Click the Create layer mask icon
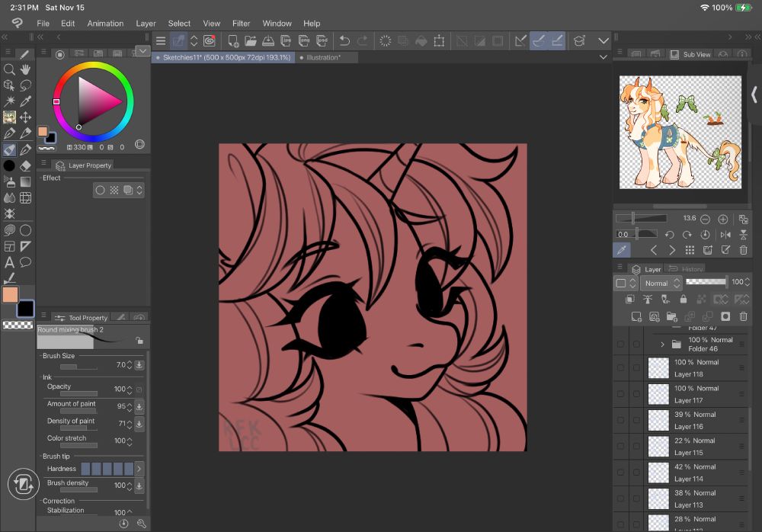This screenshot has height=532, width=762. pyautogui.click(x=725, y=317)
